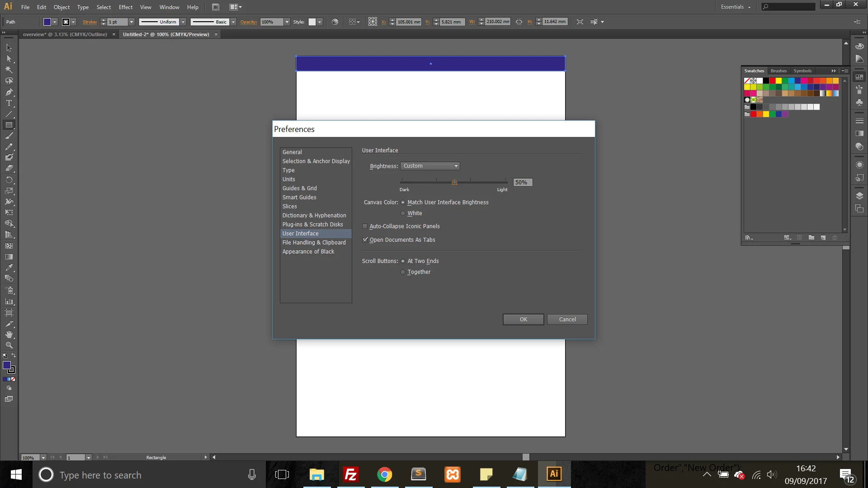Viewport: 868px width, 488px height.
Task: Open the Layers panel icon
Action: 859,196
